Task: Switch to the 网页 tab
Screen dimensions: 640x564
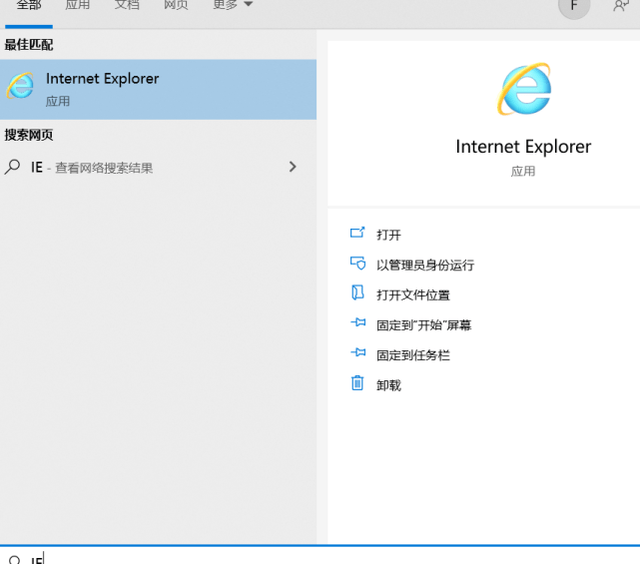Action: 176,5
